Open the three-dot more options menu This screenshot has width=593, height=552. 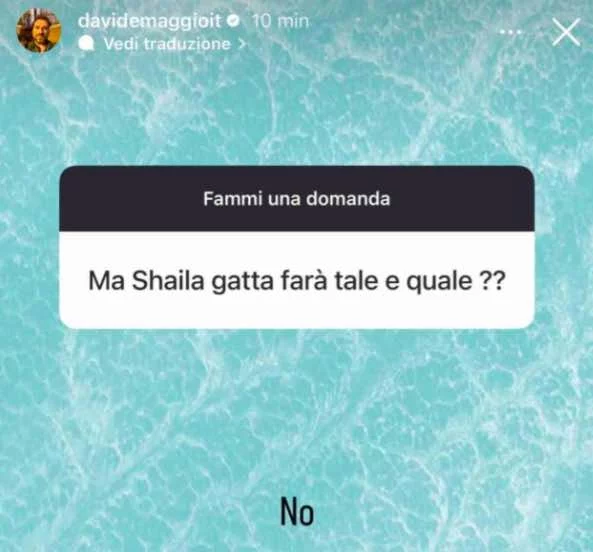[511, 32]
